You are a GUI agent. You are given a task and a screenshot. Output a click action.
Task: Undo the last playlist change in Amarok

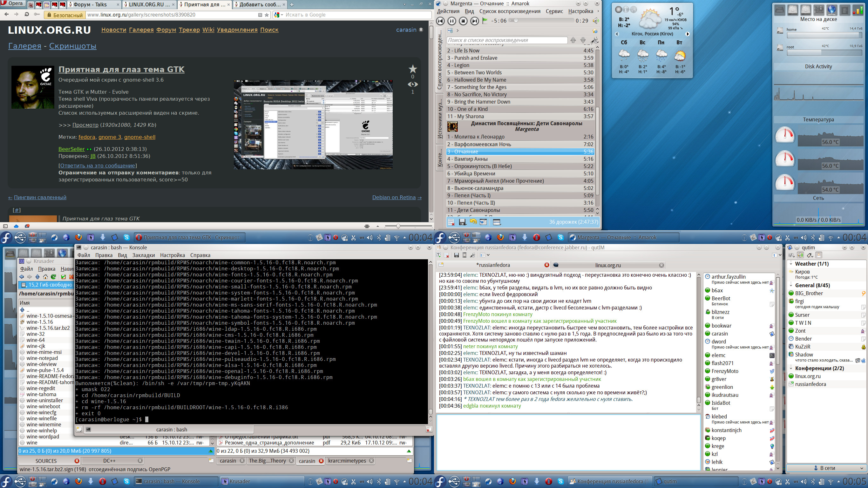[x=473, y=222]
